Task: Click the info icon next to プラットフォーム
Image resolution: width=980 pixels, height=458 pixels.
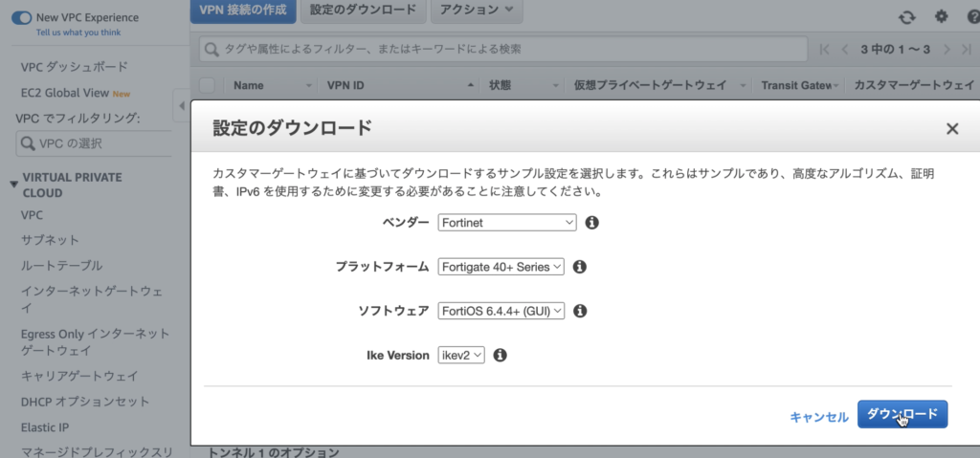Action: pyautogui.click(x=580, y=267)
